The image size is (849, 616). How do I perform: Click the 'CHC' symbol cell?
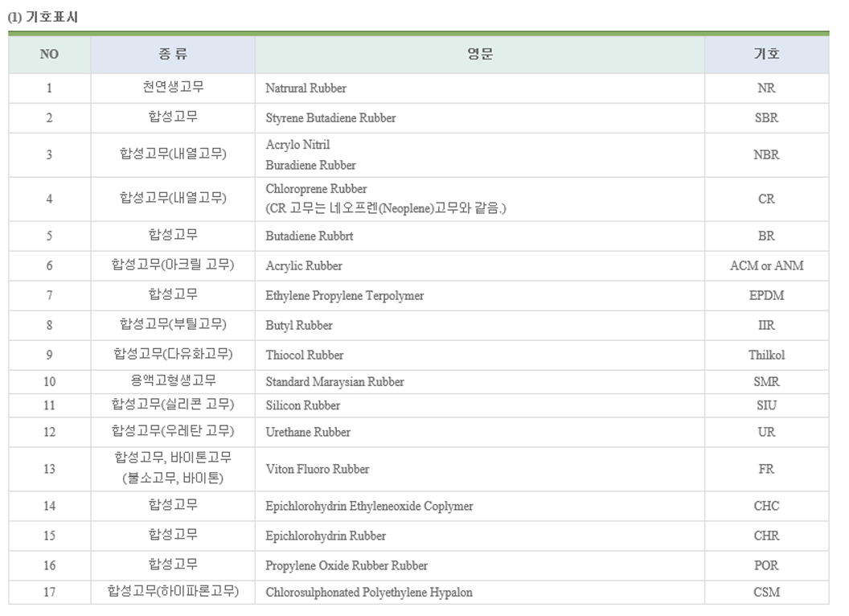tap(766, 506)
